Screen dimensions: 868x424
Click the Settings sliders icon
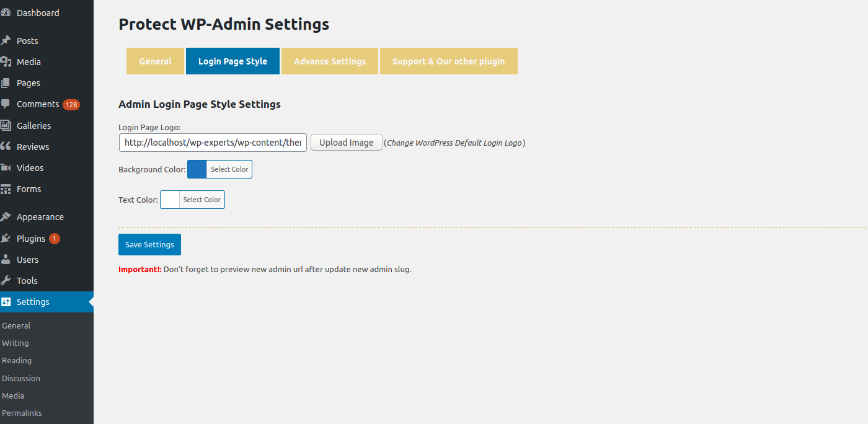tap(6, 302)
